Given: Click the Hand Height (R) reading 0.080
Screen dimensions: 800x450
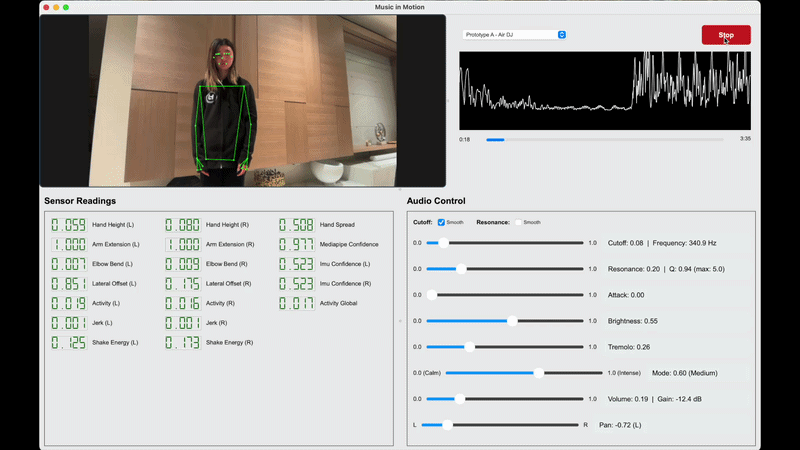Looking at the screenshot, I should 183,224.
